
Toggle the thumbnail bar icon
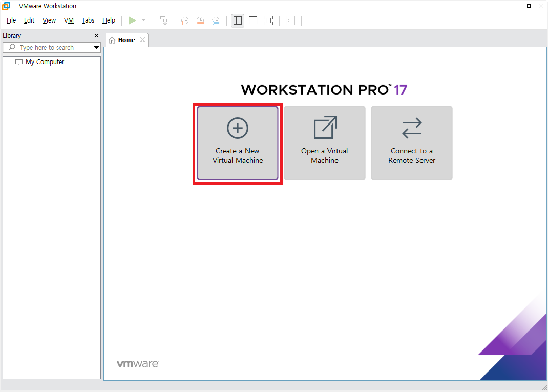point(253,20)
